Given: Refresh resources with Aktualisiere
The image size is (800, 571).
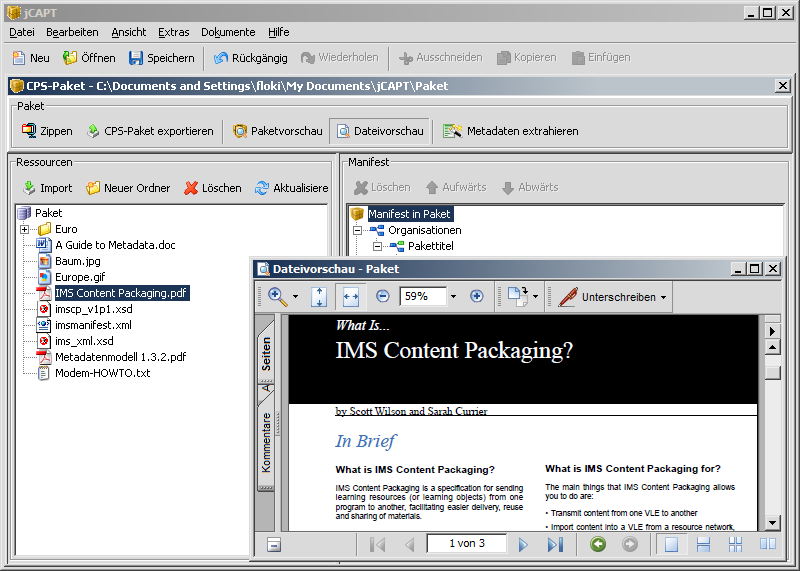Looking at the screenshot, I should 291,188.
